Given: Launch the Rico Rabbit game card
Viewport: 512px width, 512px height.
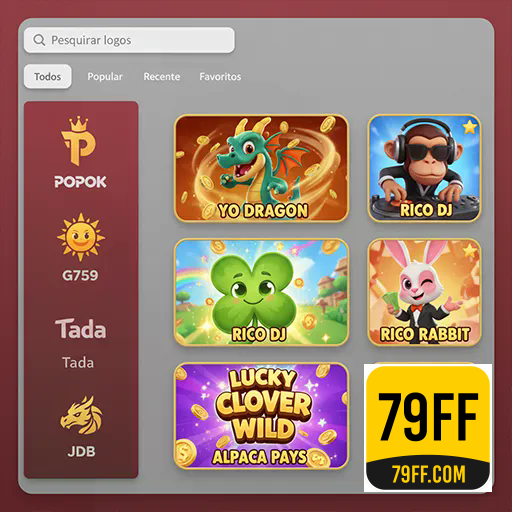Looking at the screenshot, I should coord(425,292).
